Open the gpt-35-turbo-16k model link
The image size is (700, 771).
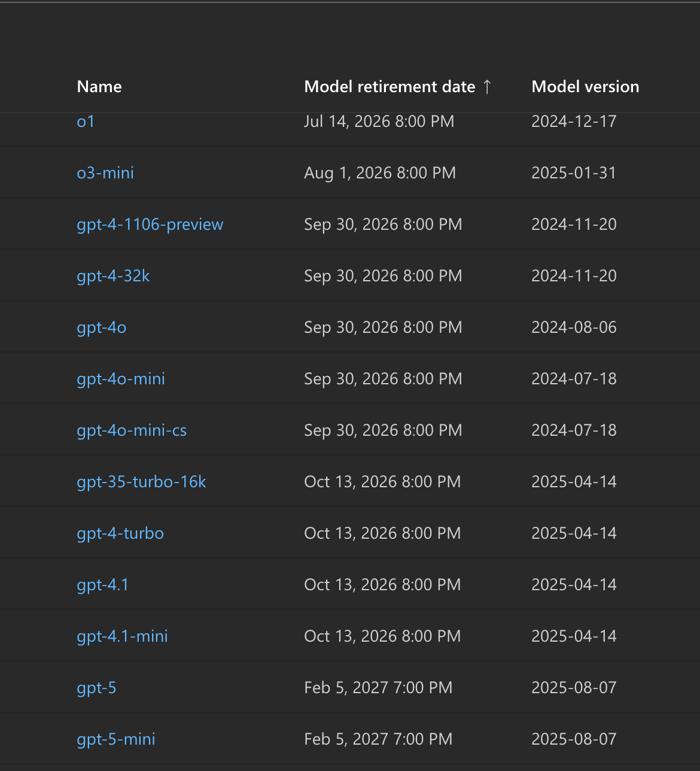(x=141, y=481)
